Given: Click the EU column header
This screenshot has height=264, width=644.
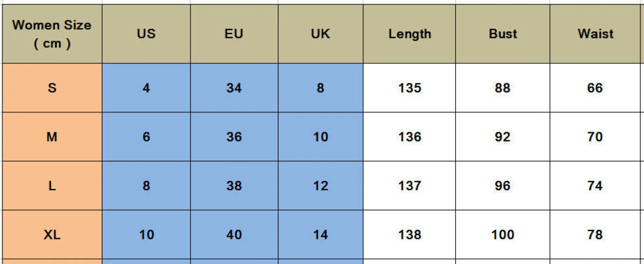Looking at the screenshot, I should point(234,34).
